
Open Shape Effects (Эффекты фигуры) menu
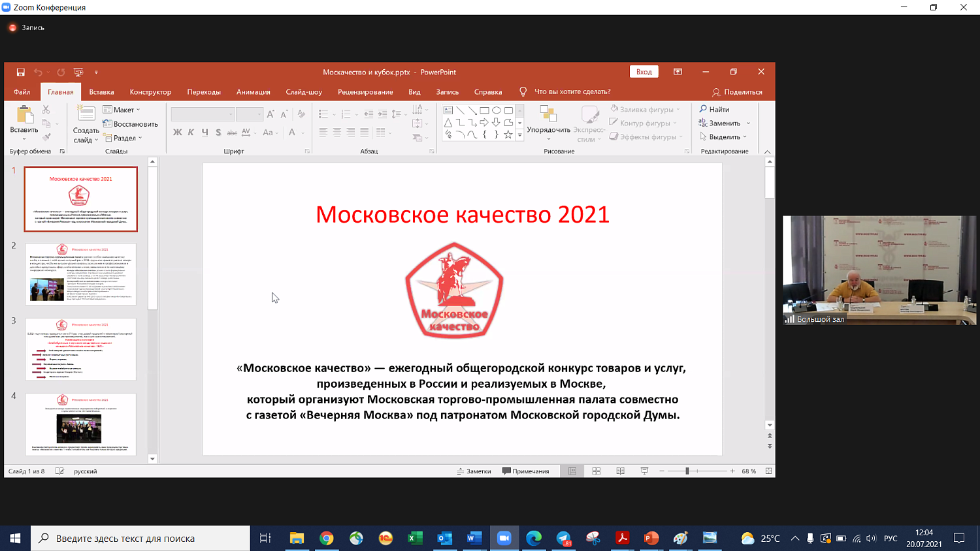tap(645, 136)
